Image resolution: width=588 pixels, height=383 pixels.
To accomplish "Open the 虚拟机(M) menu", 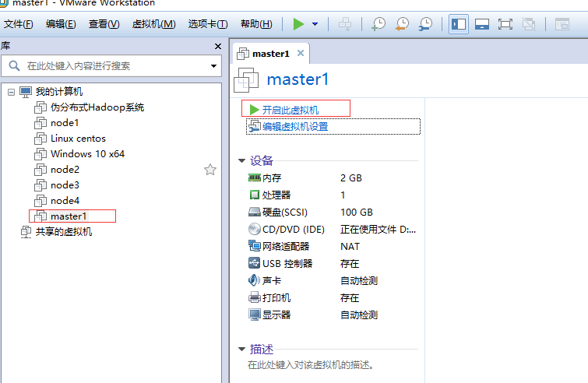I will [153, 24].
